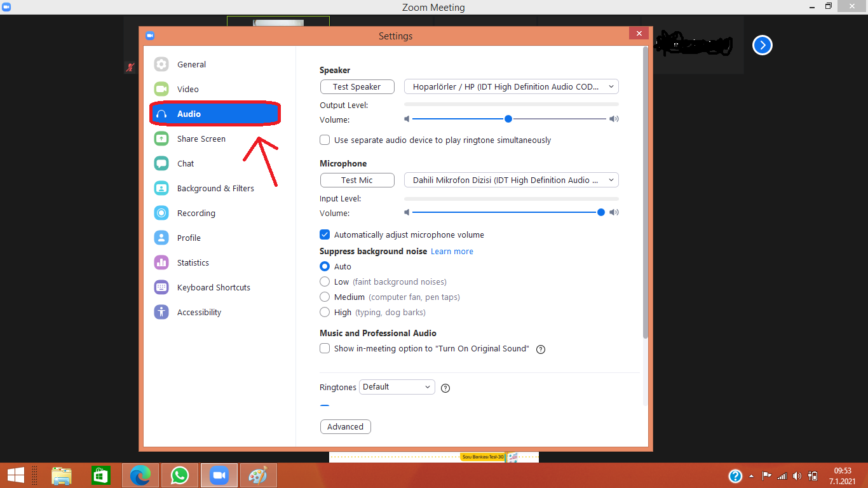
Task: Click the speaker Output Level bar
Action: coord(512,104)
